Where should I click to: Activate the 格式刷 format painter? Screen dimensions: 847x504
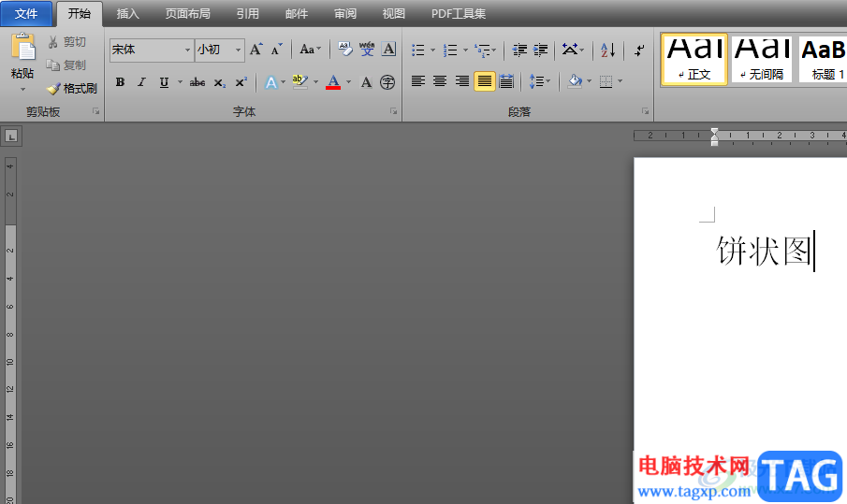point(72,89)
